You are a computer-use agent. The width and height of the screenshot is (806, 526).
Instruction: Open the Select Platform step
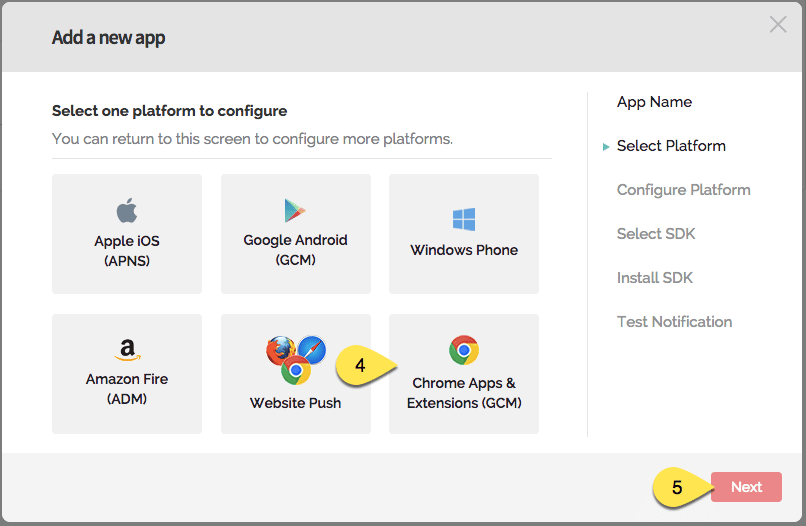point(671,146)
